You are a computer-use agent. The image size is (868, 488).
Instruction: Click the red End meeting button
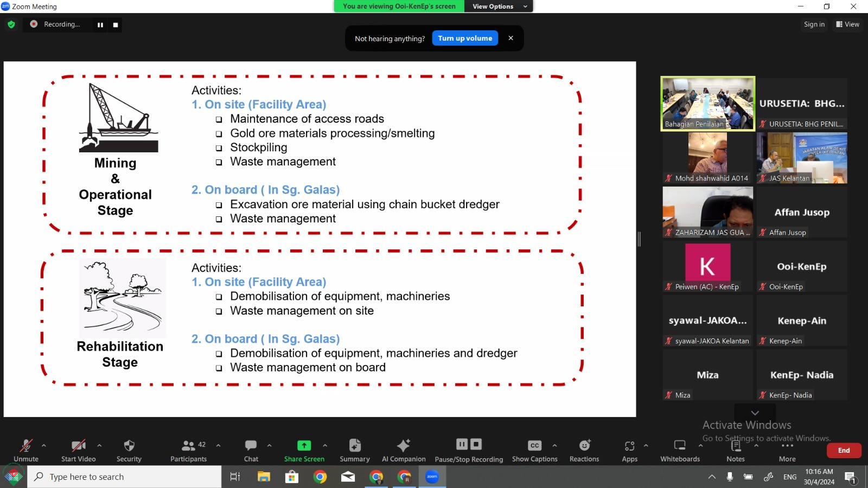(x=844, y=451)
